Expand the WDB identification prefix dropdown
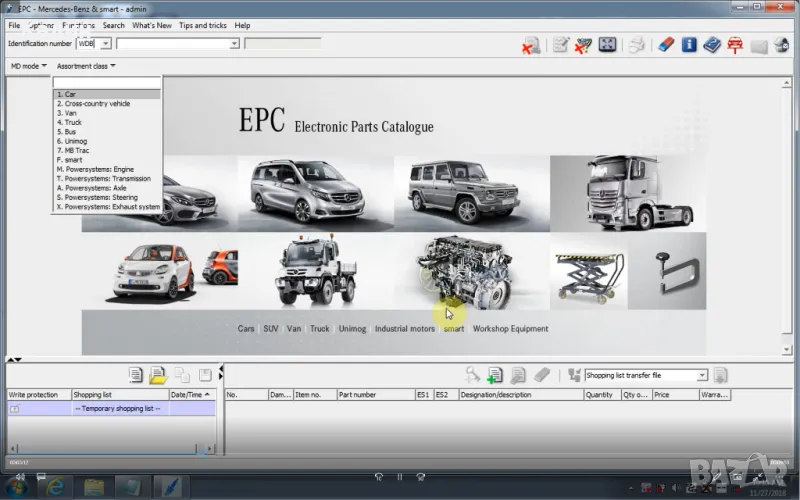This screenshot has width=800, height=500. [x=105, y=44]
